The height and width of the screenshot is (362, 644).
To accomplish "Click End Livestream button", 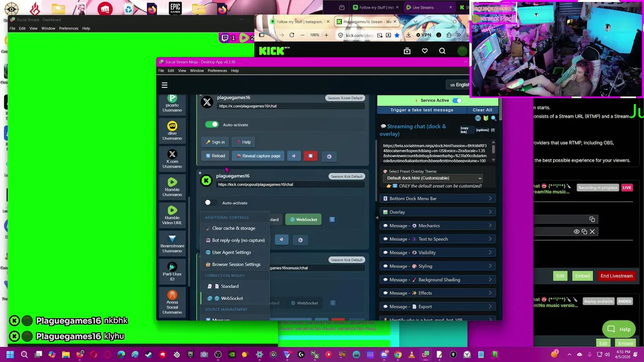I will pyautogui.click(x=616, y=276).
